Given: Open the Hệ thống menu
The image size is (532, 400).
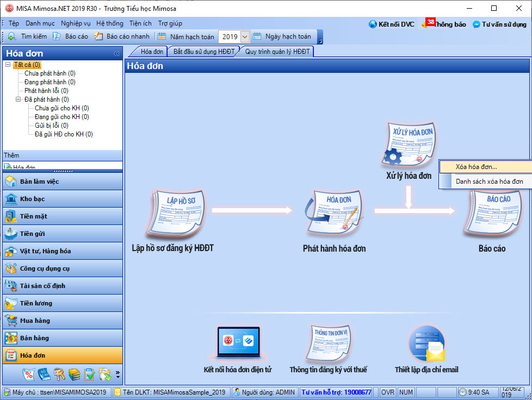Looking at the screenshot, I should point(109,23).
